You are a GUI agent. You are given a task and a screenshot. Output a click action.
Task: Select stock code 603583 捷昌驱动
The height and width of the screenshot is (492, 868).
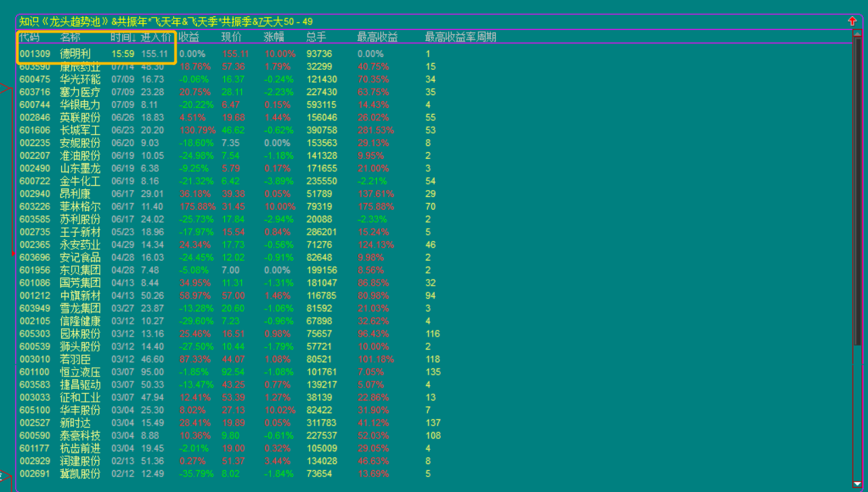(34, 385)
